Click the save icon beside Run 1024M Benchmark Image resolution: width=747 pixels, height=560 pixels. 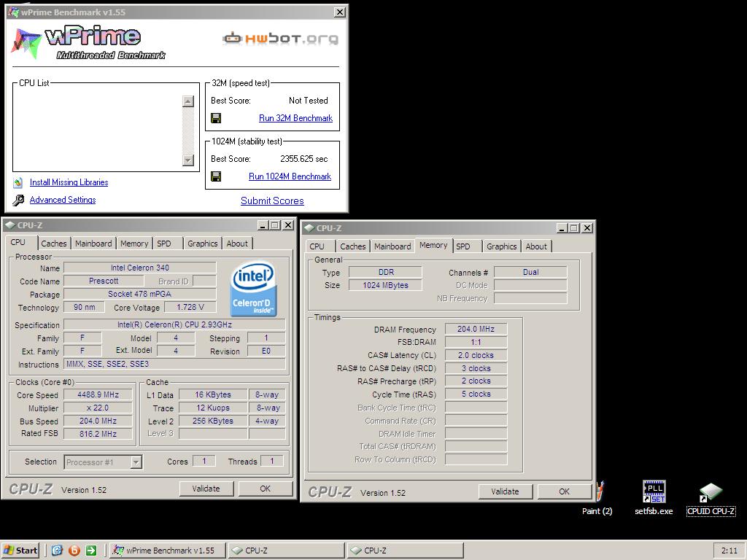[216, 176]
